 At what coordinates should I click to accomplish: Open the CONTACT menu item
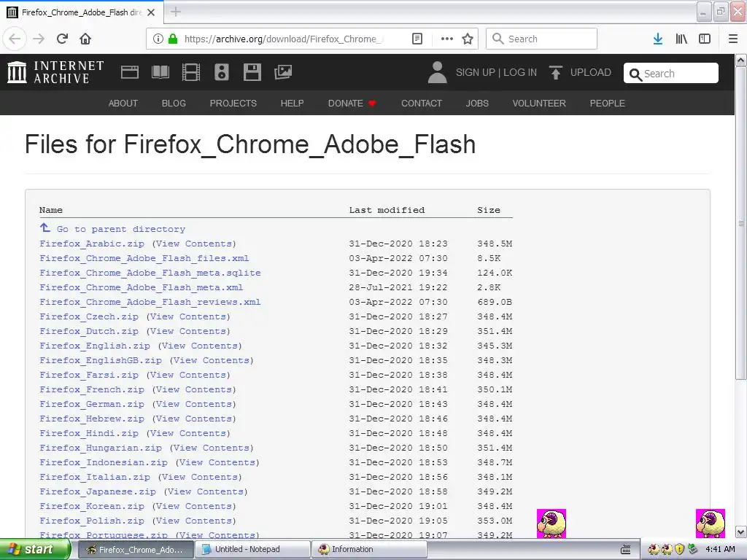point(422,104)
